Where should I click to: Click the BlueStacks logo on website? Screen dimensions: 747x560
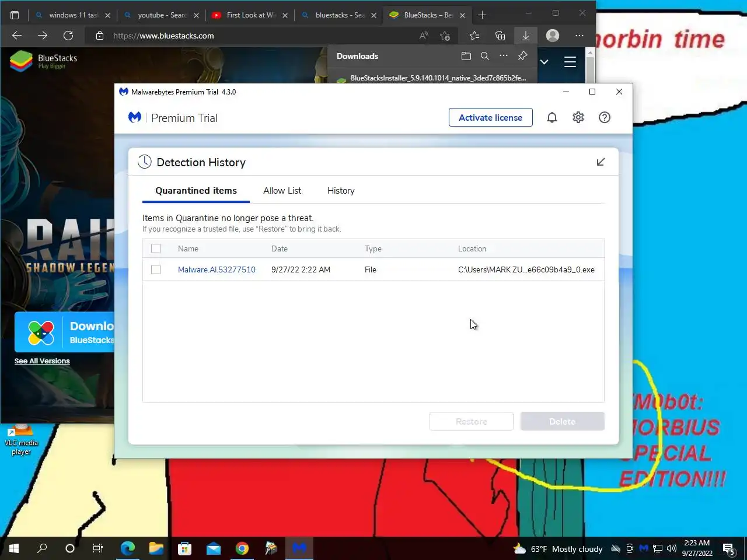(44, 61)
